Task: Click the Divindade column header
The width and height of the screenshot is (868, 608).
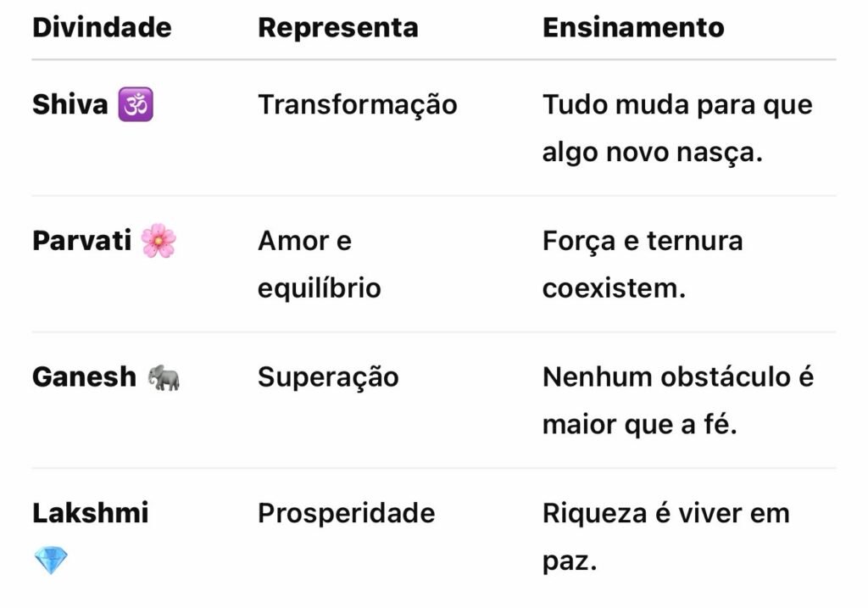Action: [x=102, y=27]
